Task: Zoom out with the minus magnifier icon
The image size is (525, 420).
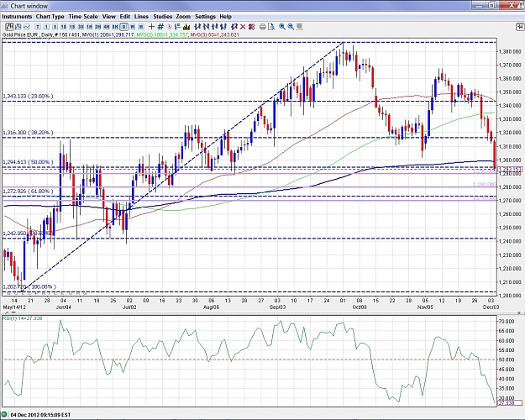Action: click(291, 27)
